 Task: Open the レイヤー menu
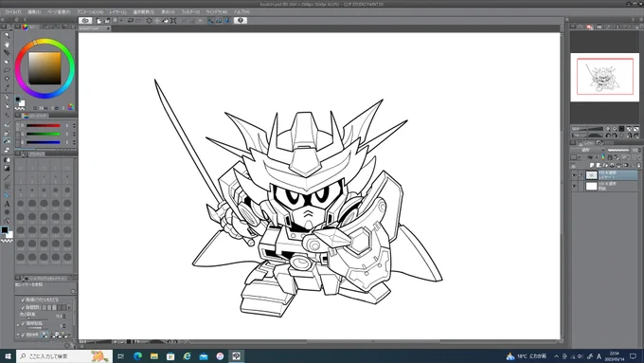(x=117, y=12)
